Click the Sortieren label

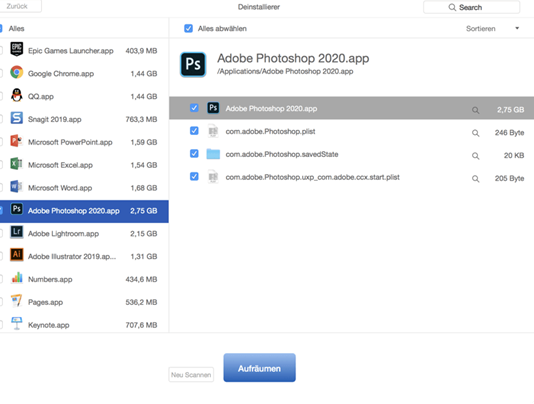(x=481, y=29)
